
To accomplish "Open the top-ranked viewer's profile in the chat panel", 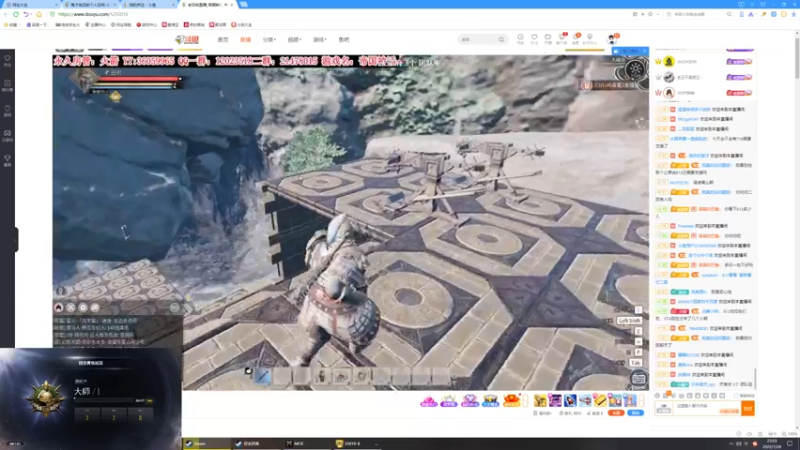I will coord(669,62).
